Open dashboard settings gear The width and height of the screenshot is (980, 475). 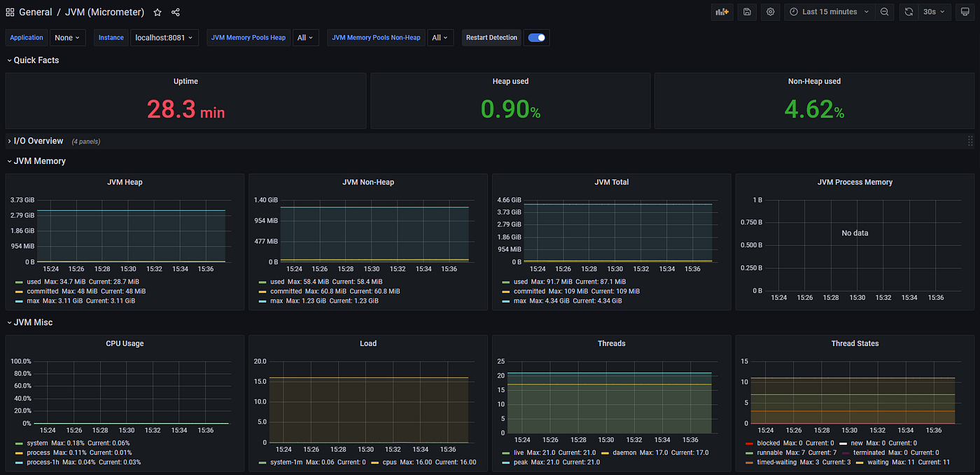(x=770, y=12)
